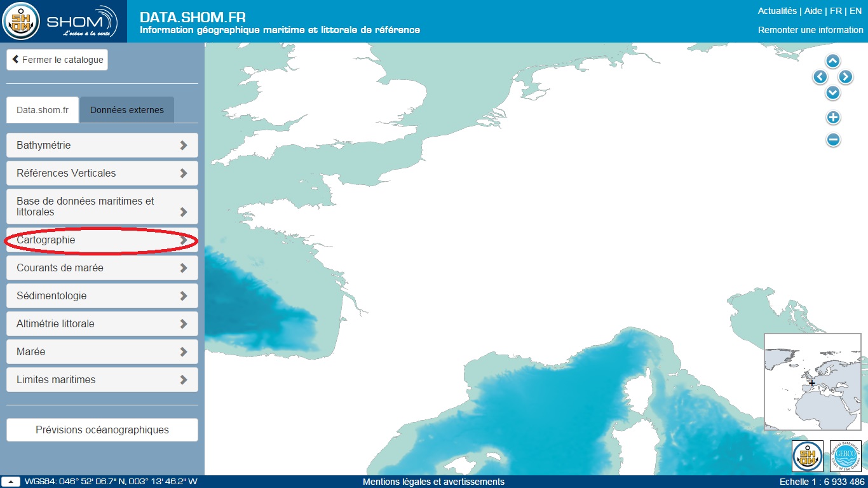Click the SHOM logo in the header
The width and height of the screenshot is (868, 488).
[64, 22]
